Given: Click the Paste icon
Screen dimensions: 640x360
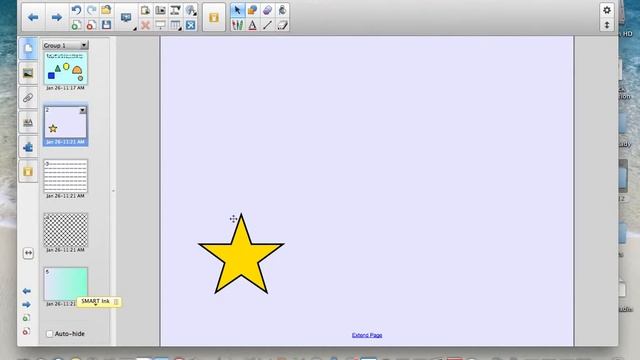Looking at the screenshot, I should [x=145, y=10].
